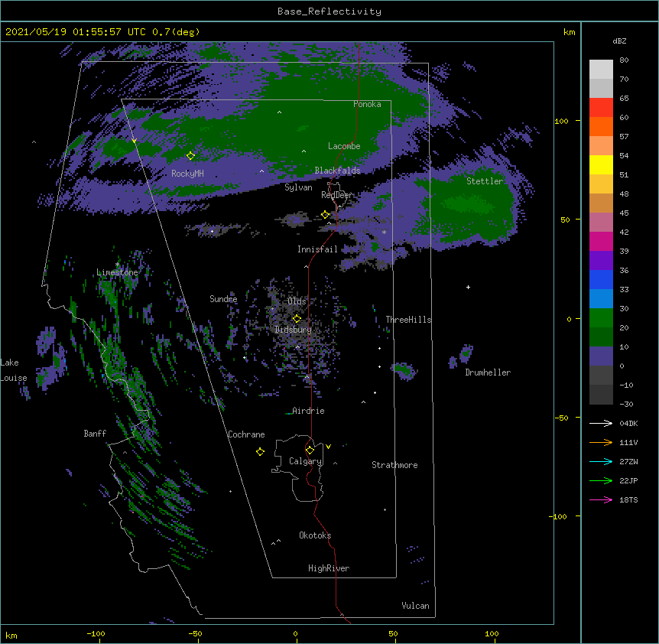Screen dimensions: 659x644
Task: Select the yellow diamond marker above RockyMH
Action: pos(191,156)
